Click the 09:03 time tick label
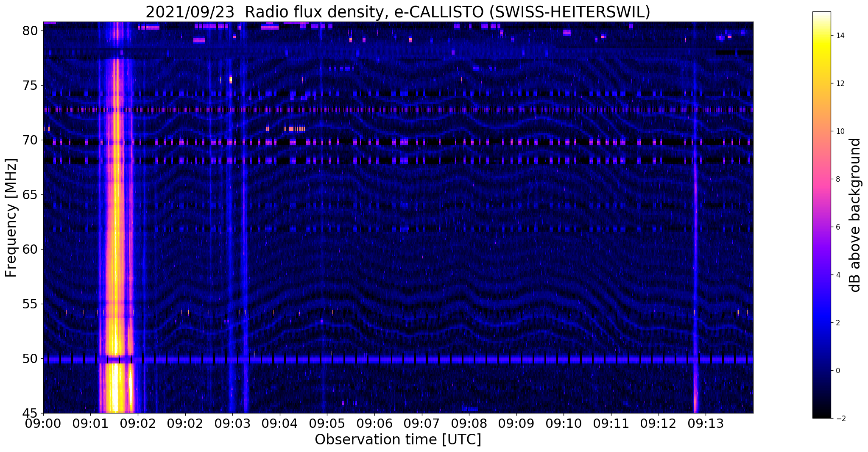The width and height of the screenshot is (868, 452). (232, 424)
